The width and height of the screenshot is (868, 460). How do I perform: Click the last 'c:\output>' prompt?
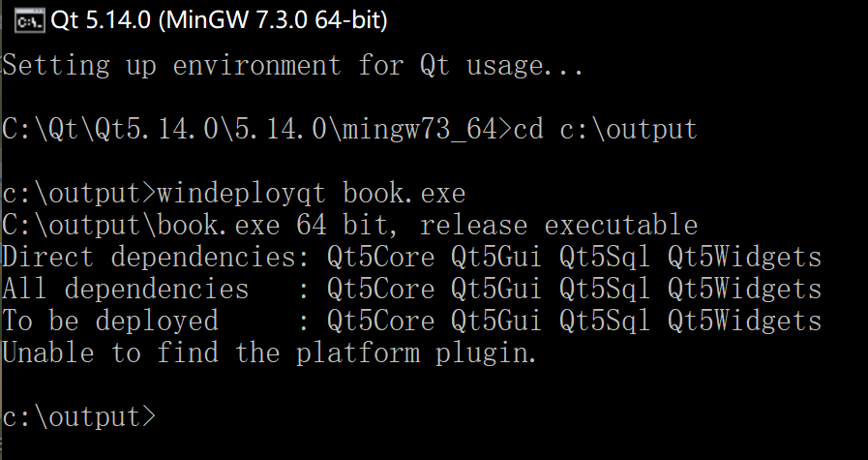coord(79,416)
